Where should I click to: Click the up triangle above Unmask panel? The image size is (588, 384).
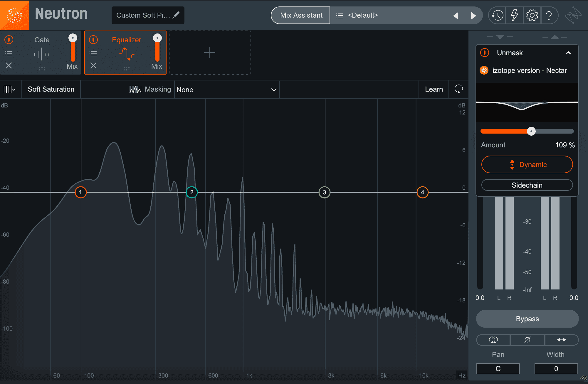click(555, 37)
